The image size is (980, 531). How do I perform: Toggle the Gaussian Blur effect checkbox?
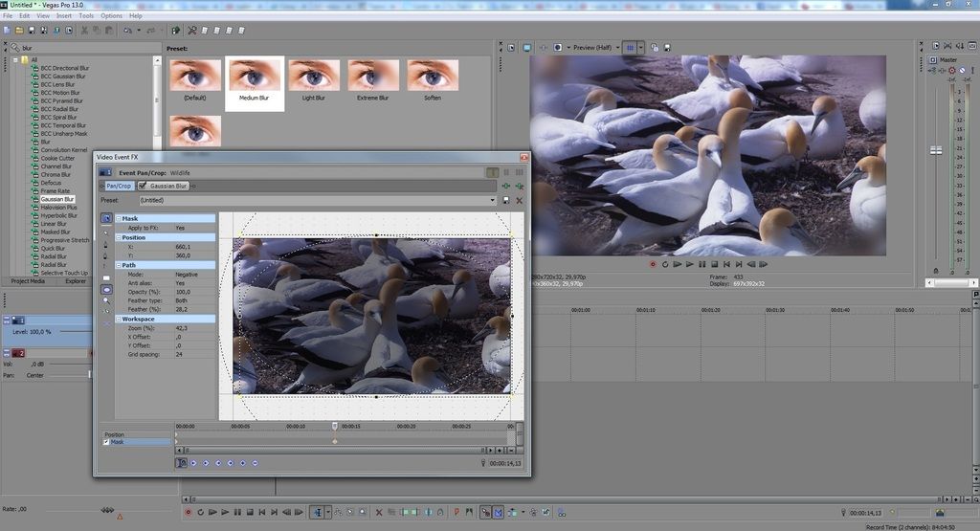(143, 186)
